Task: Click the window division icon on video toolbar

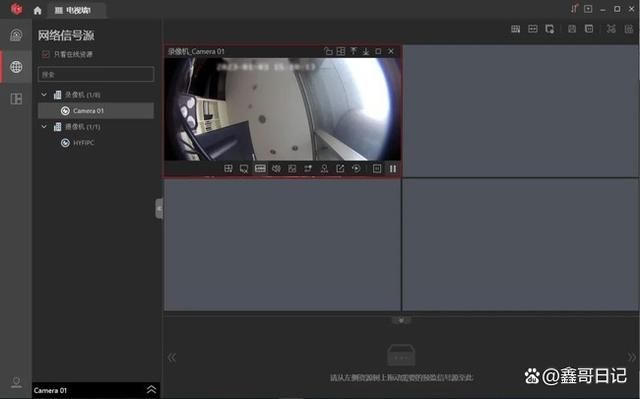Action: pos(228,168)
